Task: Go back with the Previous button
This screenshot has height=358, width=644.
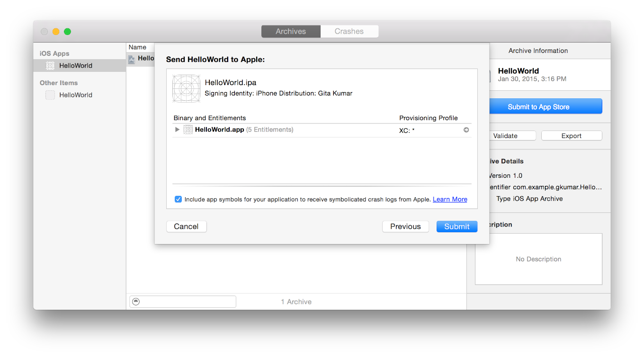Action: click(x=405, y=227)
